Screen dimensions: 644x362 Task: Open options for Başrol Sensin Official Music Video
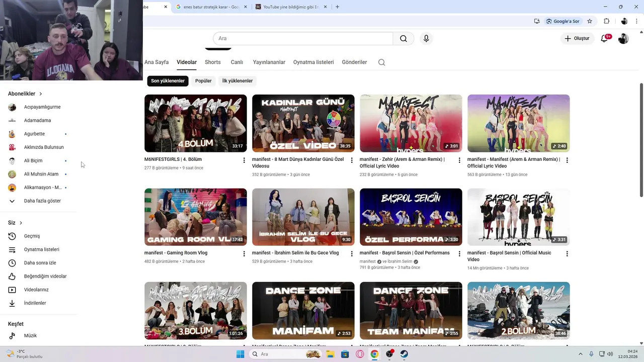pos(567,254)
